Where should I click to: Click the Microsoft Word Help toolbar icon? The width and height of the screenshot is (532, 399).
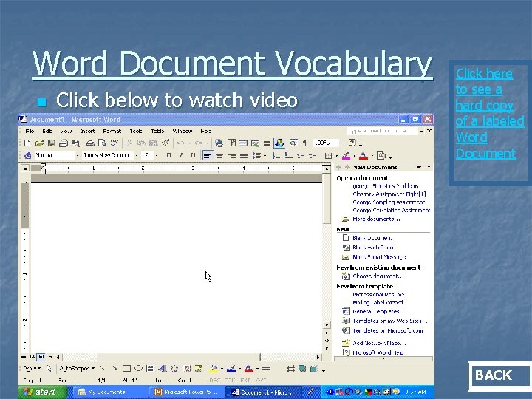[x=352, y=143]
